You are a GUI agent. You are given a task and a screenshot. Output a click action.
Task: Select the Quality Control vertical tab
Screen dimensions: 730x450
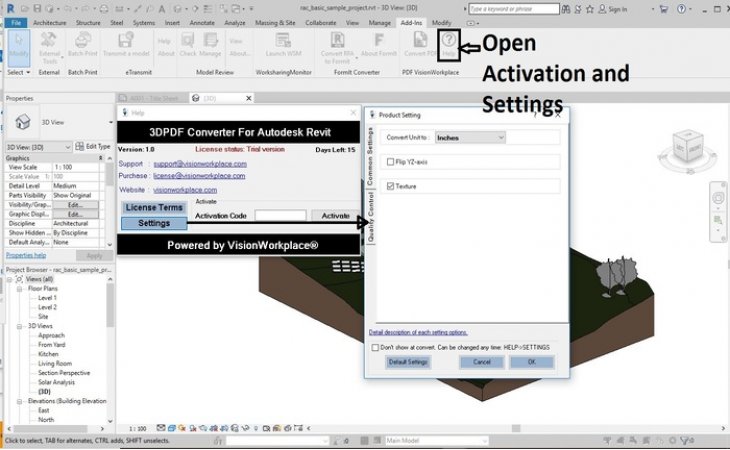pos(371,217)
